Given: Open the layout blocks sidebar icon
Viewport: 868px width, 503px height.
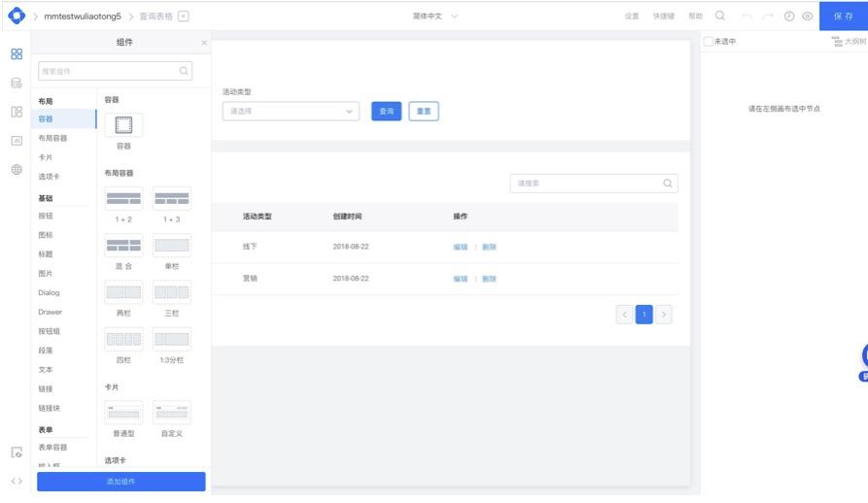Looking at the screenshot, I should (x=17, y=112).
